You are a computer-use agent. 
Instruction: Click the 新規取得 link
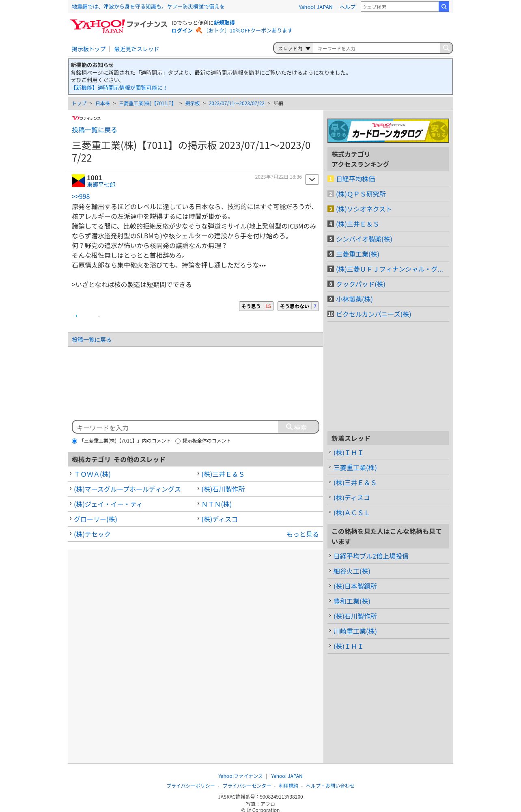(x=224, y=23)
